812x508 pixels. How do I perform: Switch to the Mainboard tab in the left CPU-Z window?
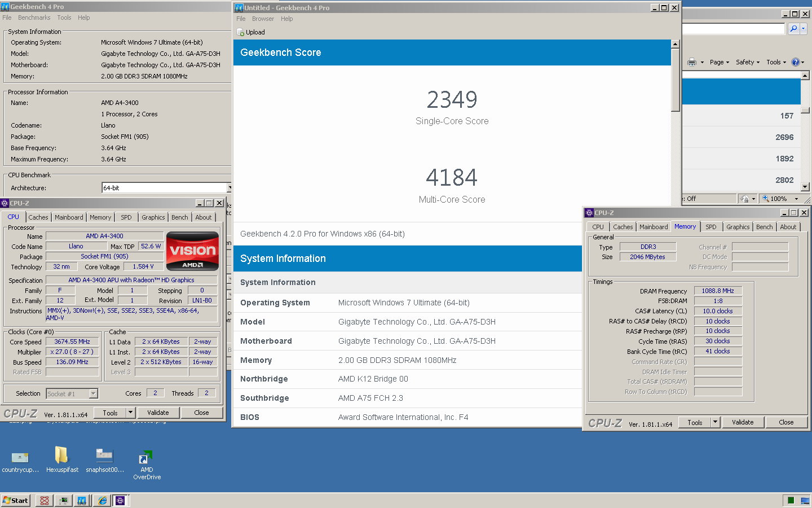(69, 217)
